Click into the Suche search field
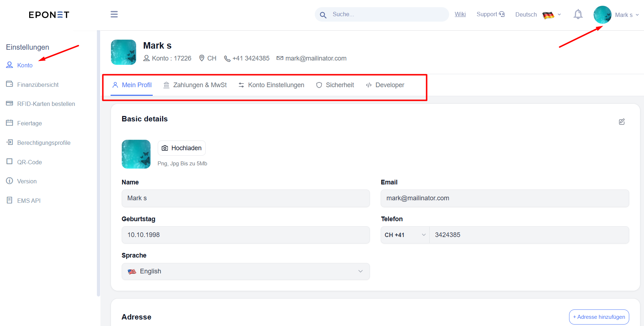The height and width of the screenshot is (326, 644). pos(382,14)
